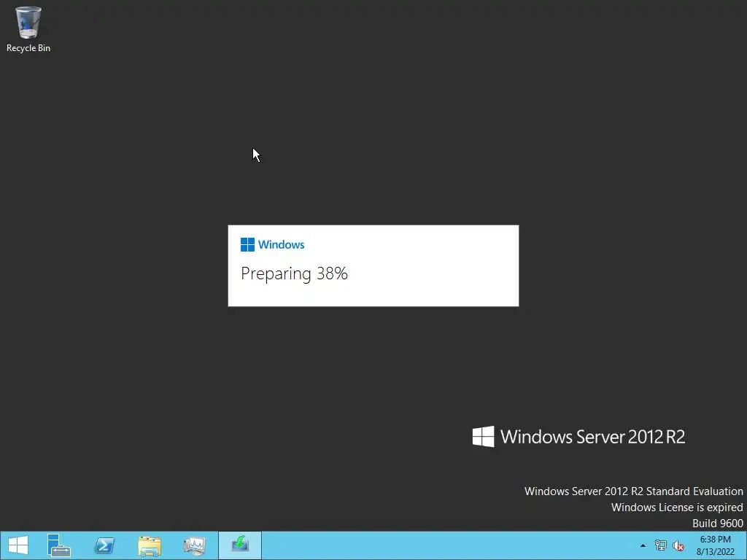Click the 'Windows' label in the setup dialog
This screenshot has width=747, height=560.
tap(281, 244)
